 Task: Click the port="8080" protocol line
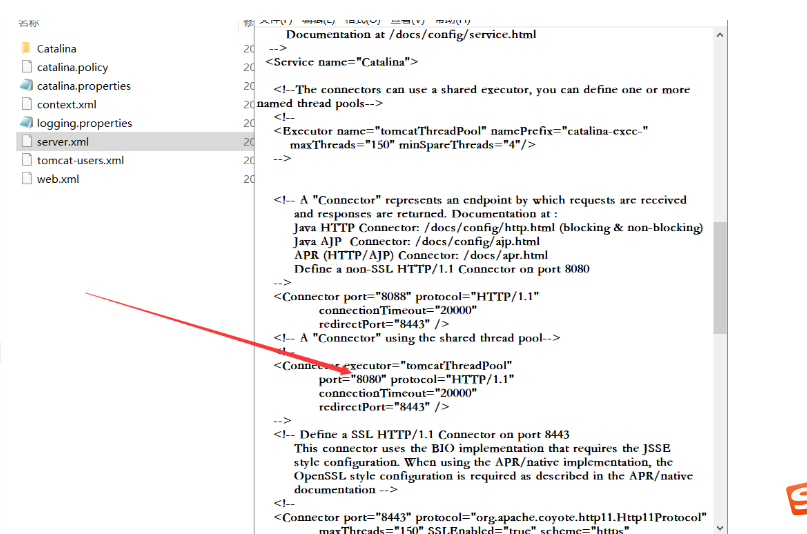[x=416, y=379]
